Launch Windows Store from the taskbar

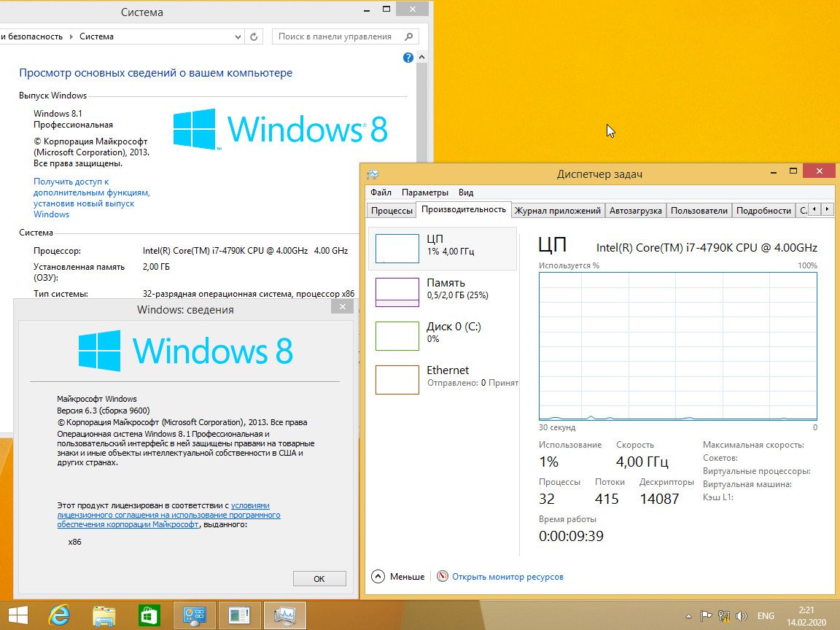[149, 615]
